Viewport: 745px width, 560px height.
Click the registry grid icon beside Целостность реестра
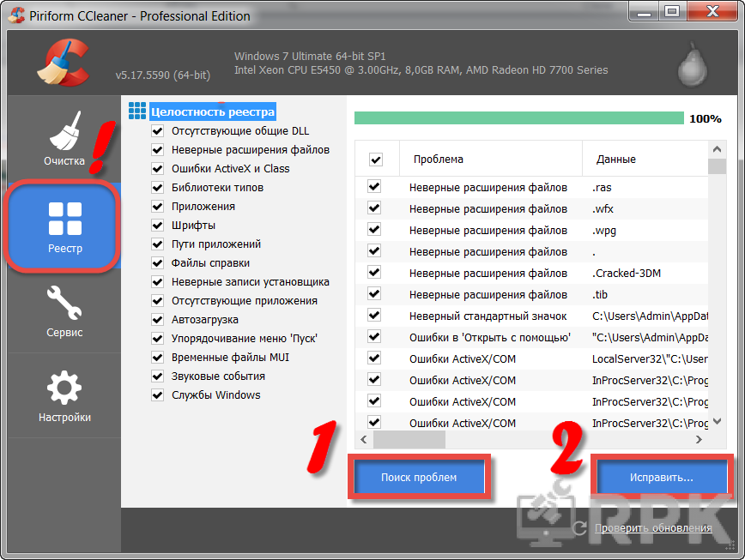pyautogui.click(x=137, y=111)
